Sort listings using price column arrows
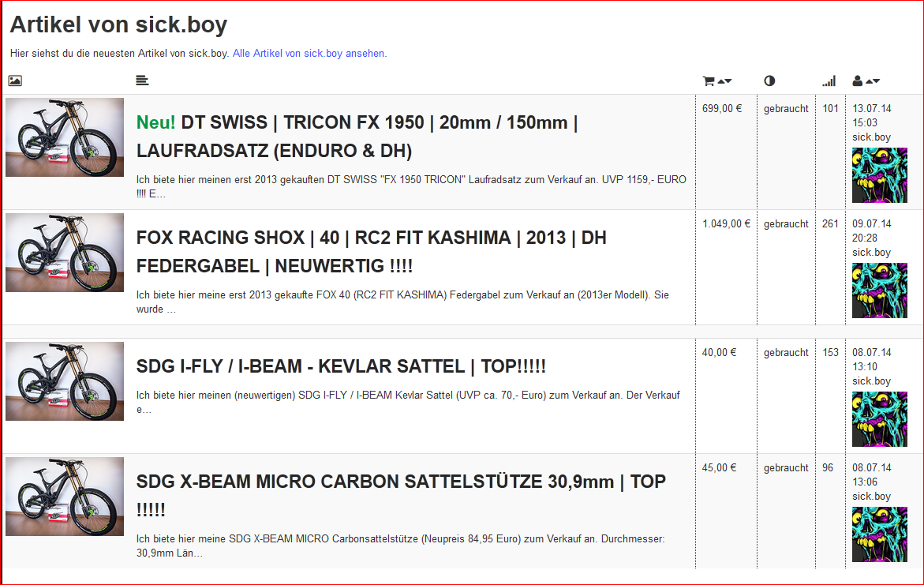924x585 pixels. tap(724, 81)
